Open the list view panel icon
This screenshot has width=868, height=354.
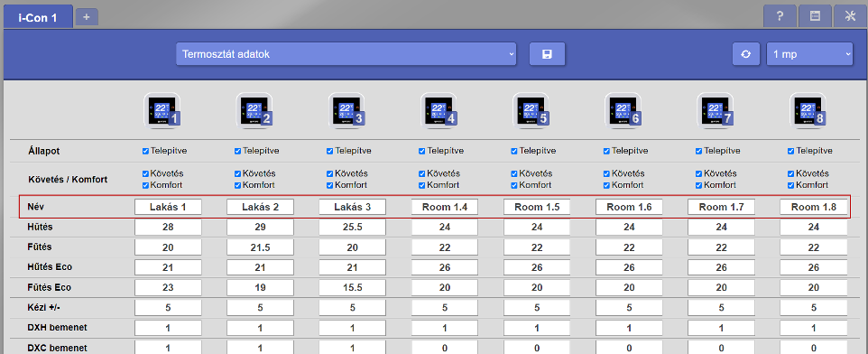point(815,16)
